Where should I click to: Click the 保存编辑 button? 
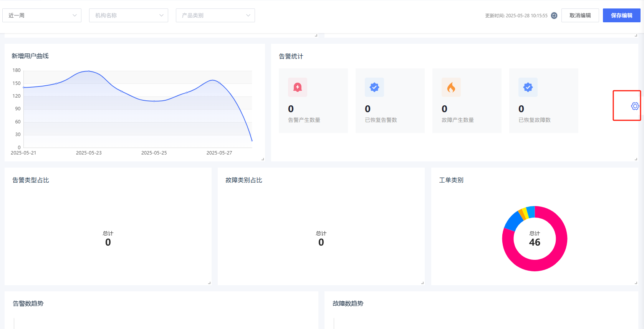(621, 15)
